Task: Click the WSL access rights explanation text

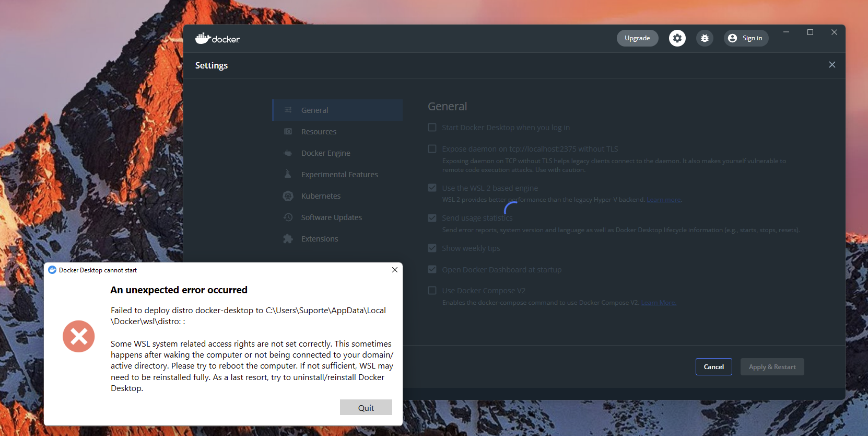Action: click(252, 366)
